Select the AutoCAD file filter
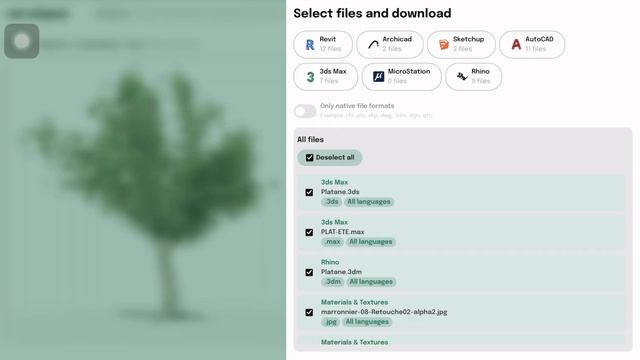The height and width of the screenshot is (360, 640). point(532,44)
